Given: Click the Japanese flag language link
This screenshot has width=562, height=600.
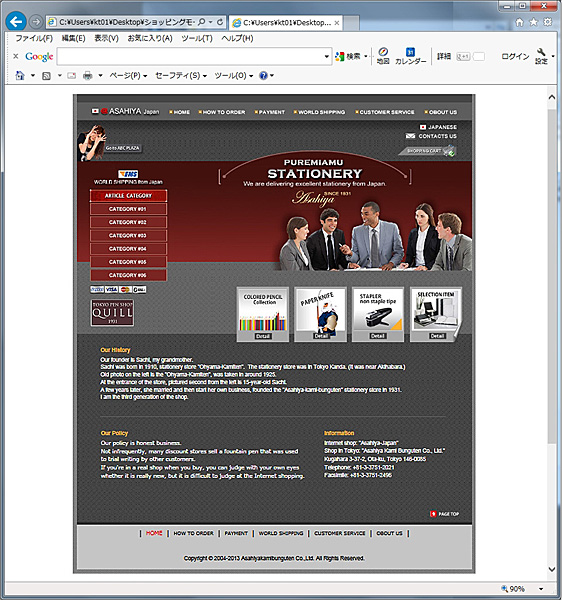Looking at the screenshot, I should pos(438,127).
